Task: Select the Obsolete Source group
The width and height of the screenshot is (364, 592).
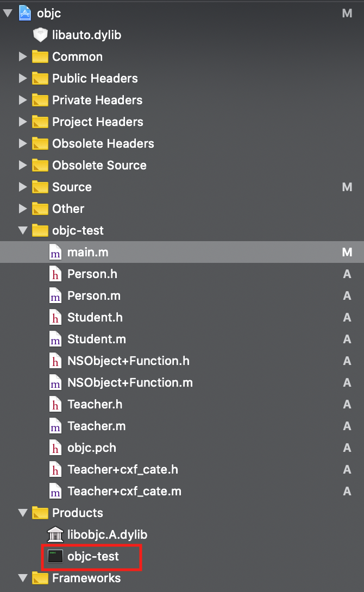Action: [x=99, y=165]
